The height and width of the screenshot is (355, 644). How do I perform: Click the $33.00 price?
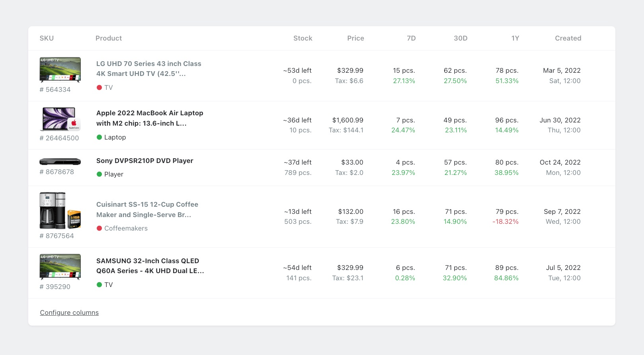[352, 162]
